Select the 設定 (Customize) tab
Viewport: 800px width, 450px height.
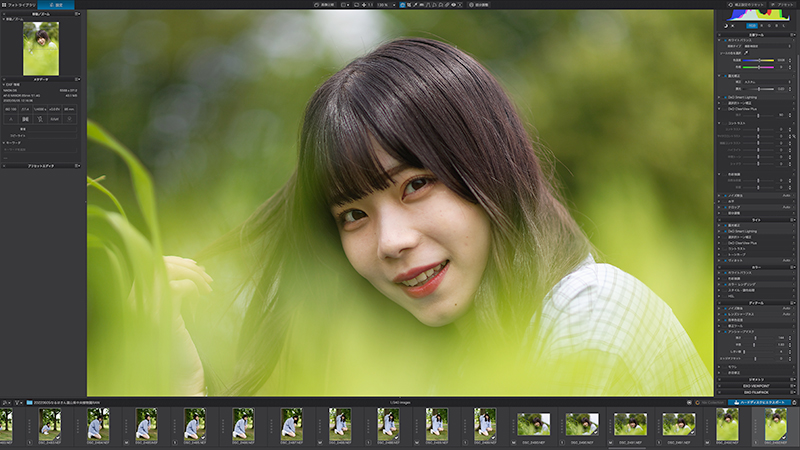pos(56,5)
